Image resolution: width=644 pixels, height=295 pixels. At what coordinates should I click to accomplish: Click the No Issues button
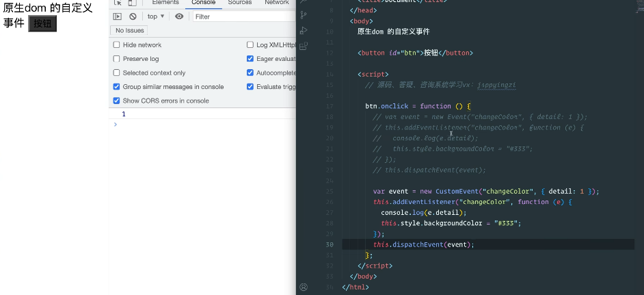pos(129,30)
